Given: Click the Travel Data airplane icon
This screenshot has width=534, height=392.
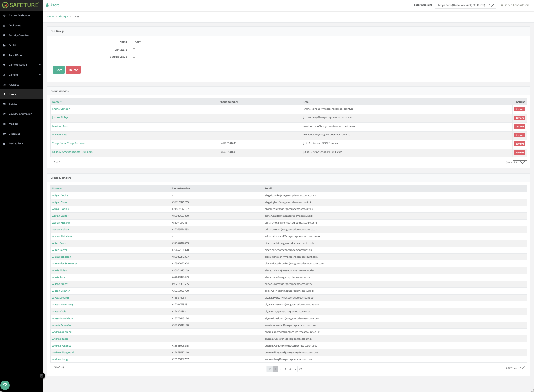Looking at the screenshot, I should [4, 55].
